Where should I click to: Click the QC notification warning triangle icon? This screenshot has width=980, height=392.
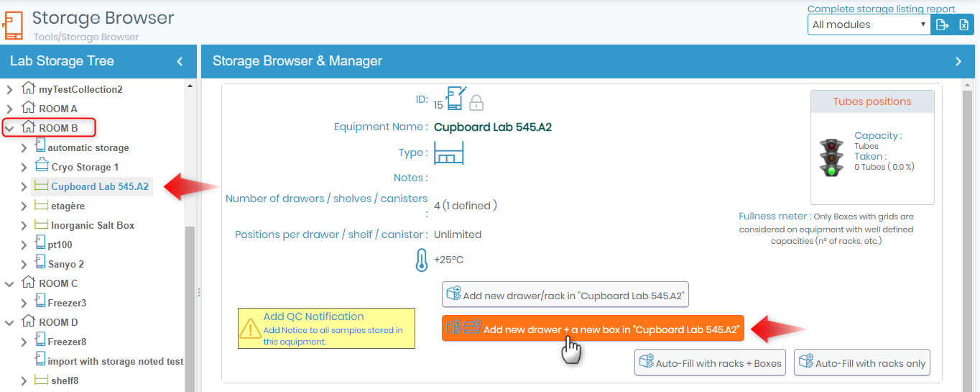(250, 329)
